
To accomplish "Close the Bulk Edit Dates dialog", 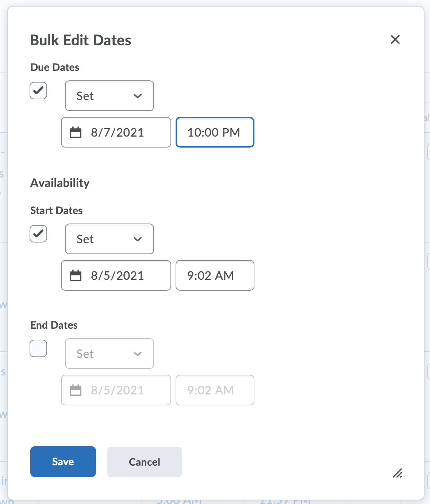I will click(x=395, y=39).
